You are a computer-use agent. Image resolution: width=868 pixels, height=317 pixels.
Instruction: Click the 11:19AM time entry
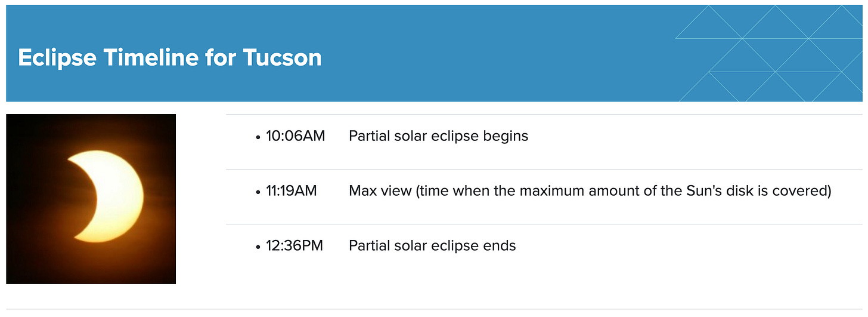click(x=292, y=191)
